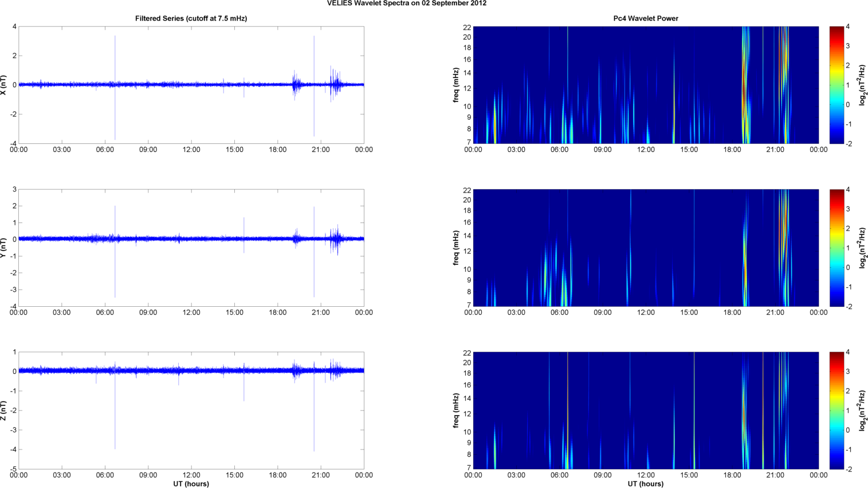868x488 pixels.
Task: Click the middle wavelet panel's colorbar
Action: point(836,248)
